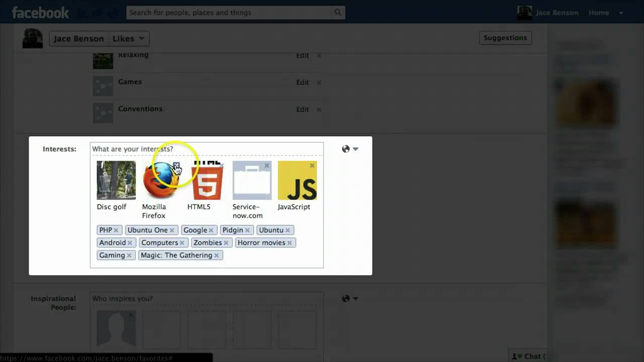Select the 'JavaScript' label

coord(294,207)
